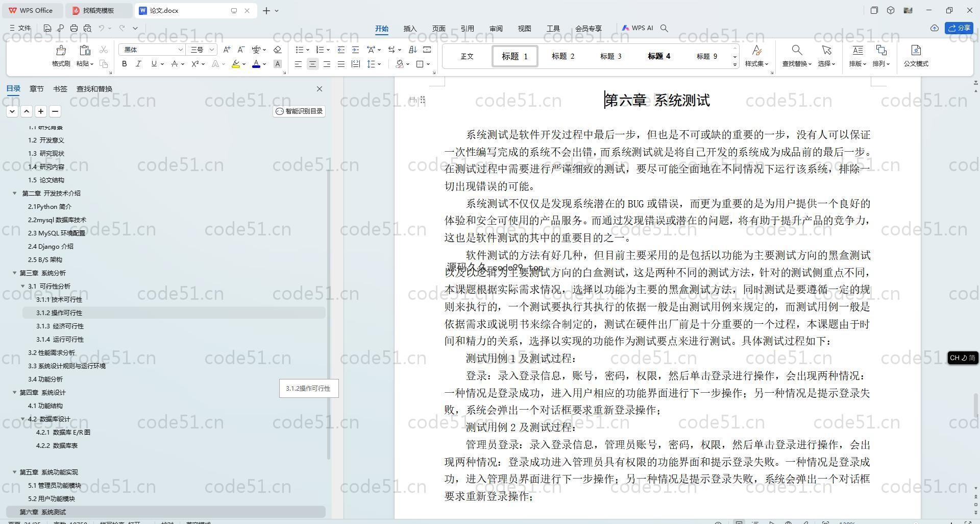980x524 pixels.
Task: Increase font size with A+ icon
Action: click(227, 50)
